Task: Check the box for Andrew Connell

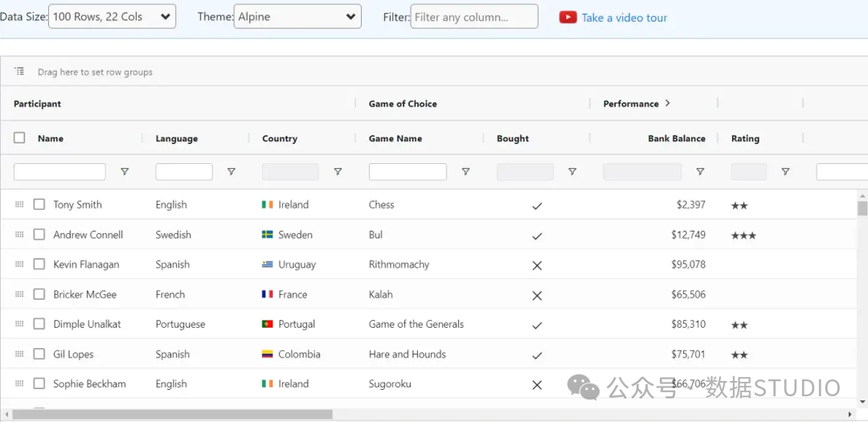Action: pyautogui.click(x=39, y=234)
